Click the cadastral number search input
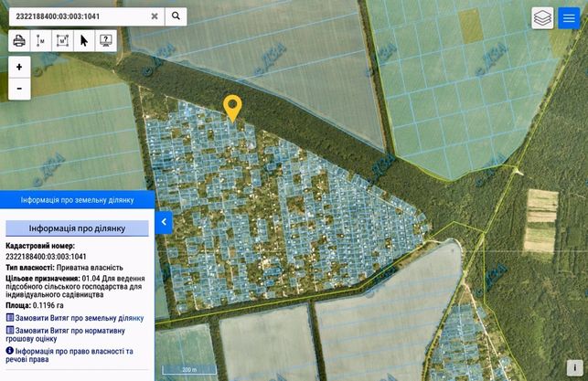The width and height of the screenshot is (588, 381). click(80, 16)
